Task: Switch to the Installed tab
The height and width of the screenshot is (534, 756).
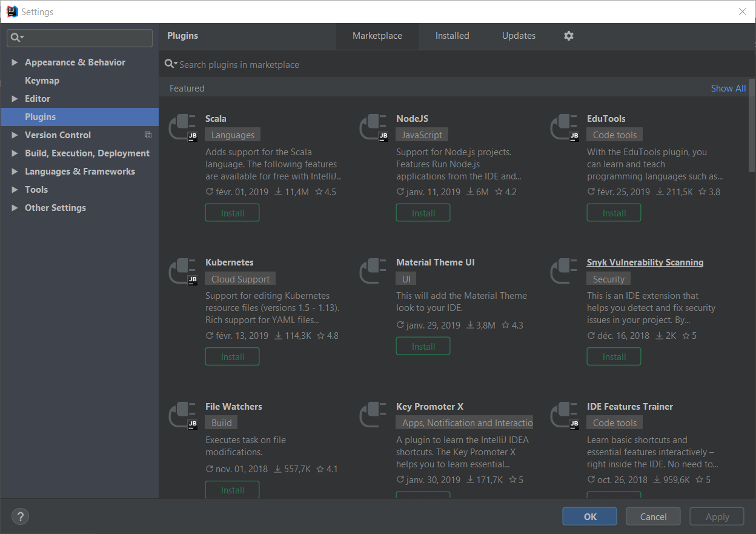Action: (452, 36)
